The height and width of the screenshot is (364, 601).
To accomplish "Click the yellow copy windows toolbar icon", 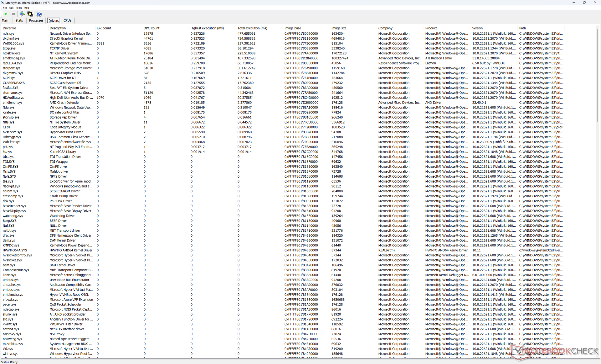I will (30, 14).
